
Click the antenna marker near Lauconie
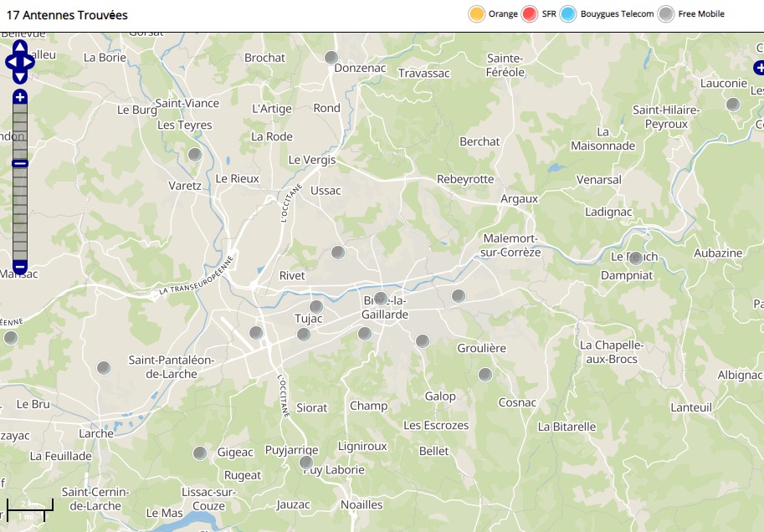733,105
